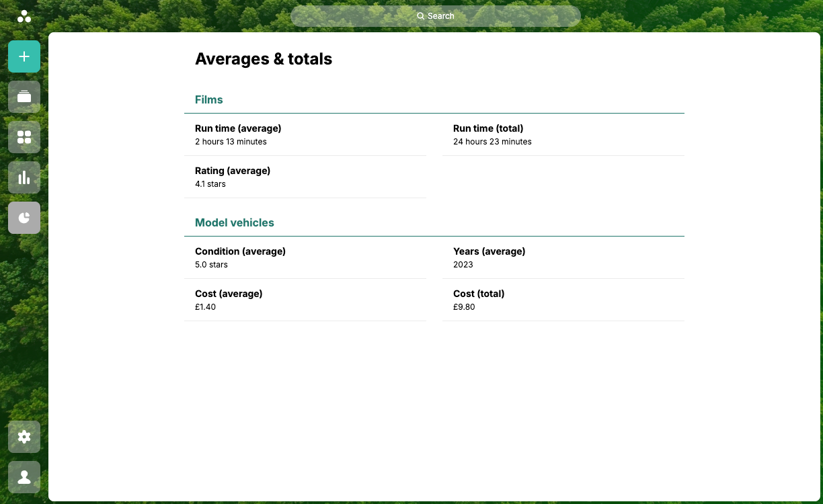Click the magnifier icon in search bar
The height and width of the screenshot is (504, 823).
420,16
